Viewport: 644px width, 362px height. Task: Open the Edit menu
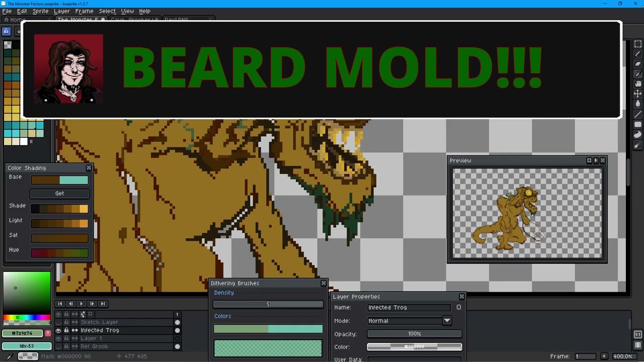[22, 11]
